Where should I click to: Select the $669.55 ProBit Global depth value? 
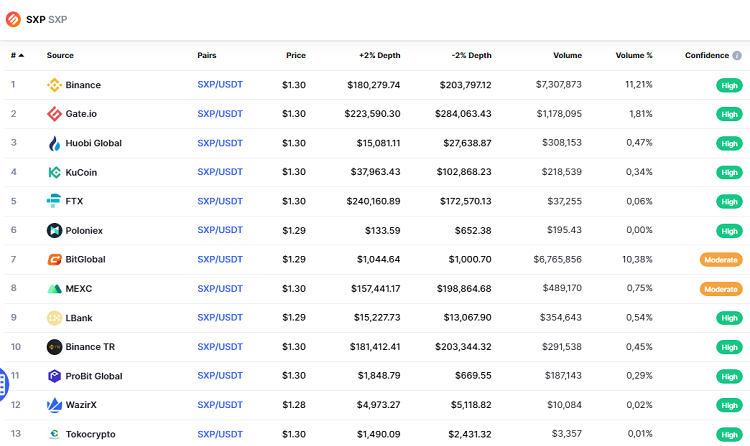[x=473, y=376]
